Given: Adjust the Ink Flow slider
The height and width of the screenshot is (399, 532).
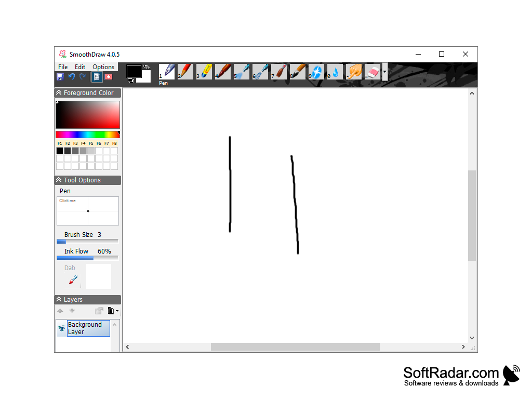Looking at the screenshot, I should click(88, 258).
